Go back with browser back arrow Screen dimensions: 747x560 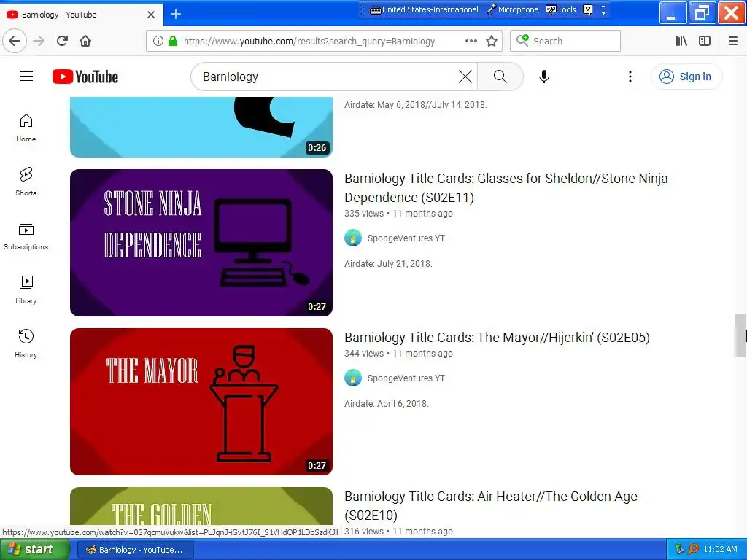[x=15, y=41]
